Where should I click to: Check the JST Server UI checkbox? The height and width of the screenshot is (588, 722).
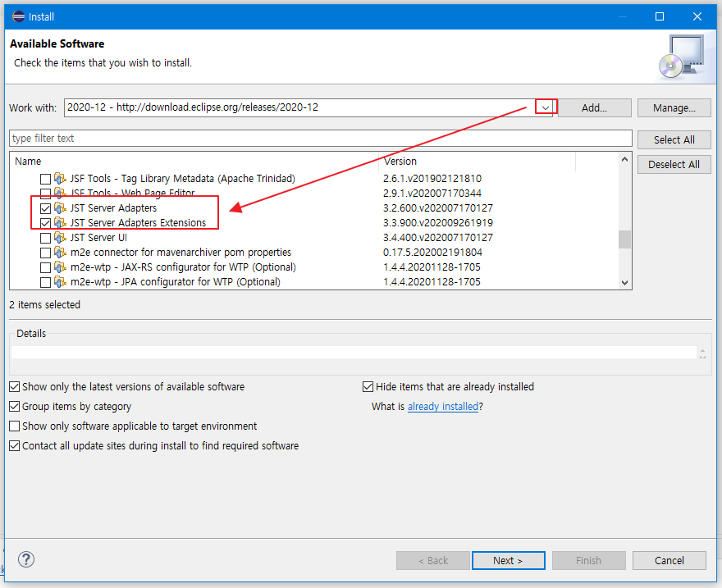pos(45,238)
